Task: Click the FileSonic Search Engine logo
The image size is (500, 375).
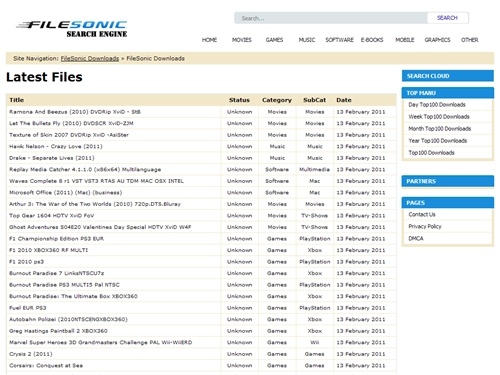Action: (72, 29)
